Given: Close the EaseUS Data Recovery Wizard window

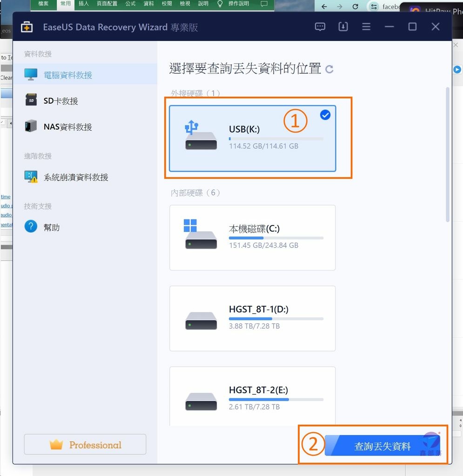Looking at the screenshot, I should 436,26.
